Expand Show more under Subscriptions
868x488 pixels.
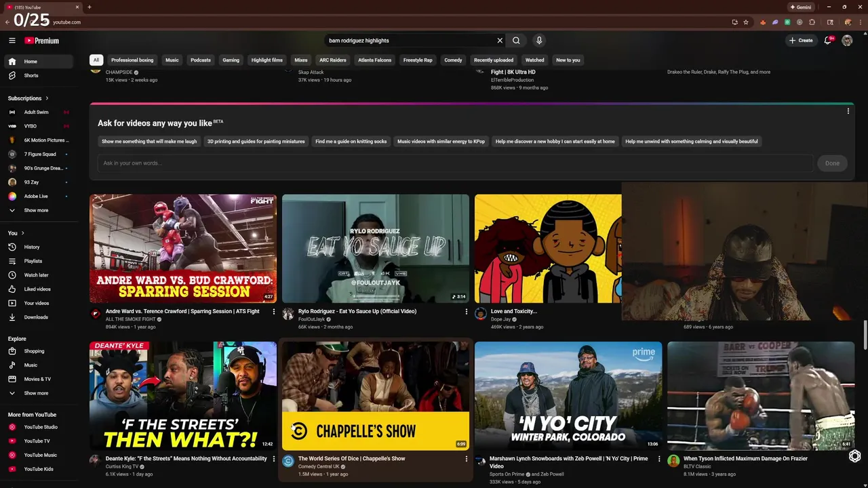pos(39,210)
